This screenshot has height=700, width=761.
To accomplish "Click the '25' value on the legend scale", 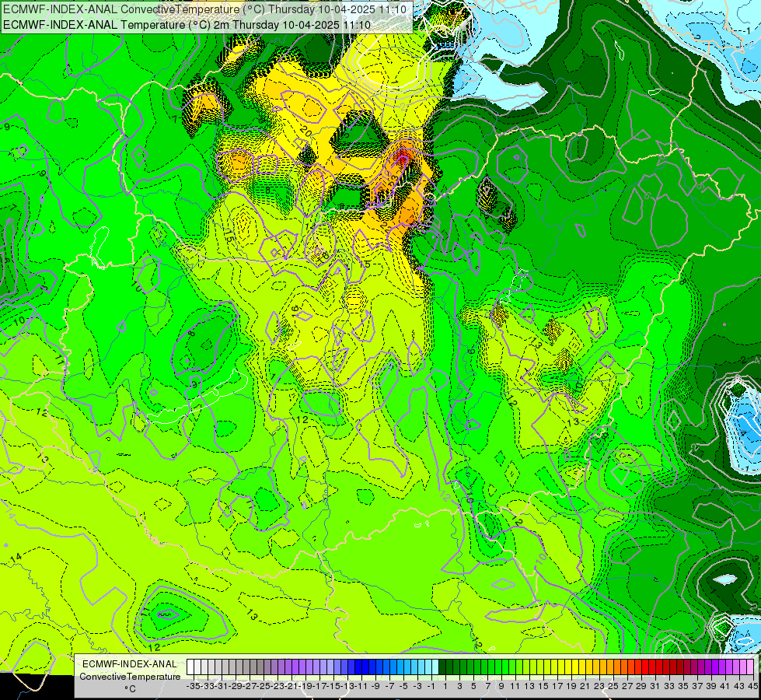I will tap(613, 686).
